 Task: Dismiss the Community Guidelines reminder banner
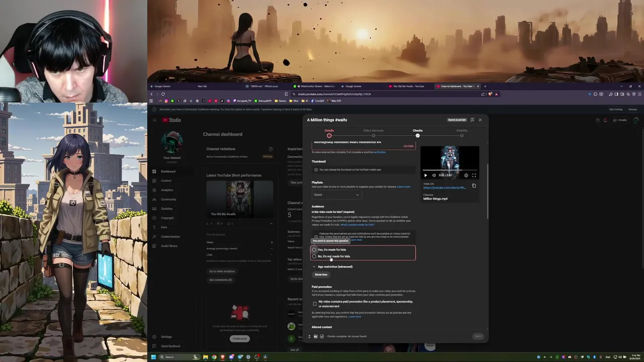632,109
